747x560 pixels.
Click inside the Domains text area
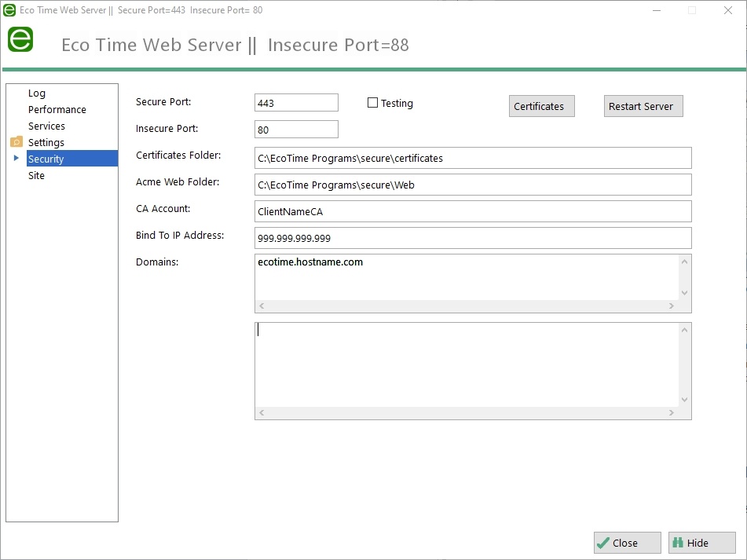coord(467,277)
